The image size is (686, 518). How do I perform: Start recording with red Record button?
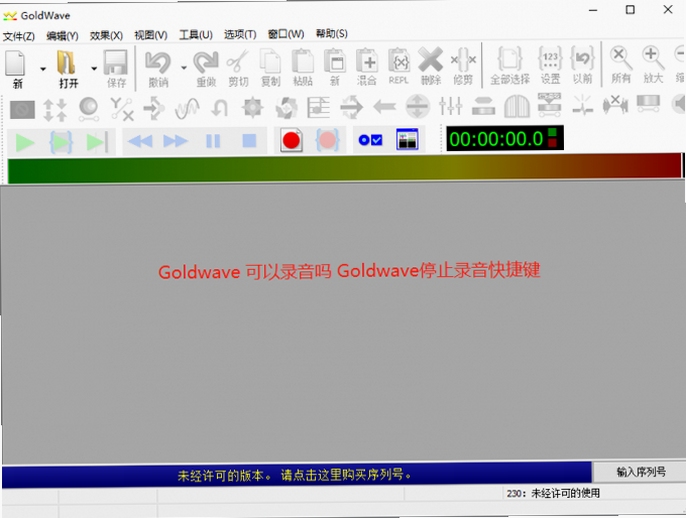click(291, 140)
